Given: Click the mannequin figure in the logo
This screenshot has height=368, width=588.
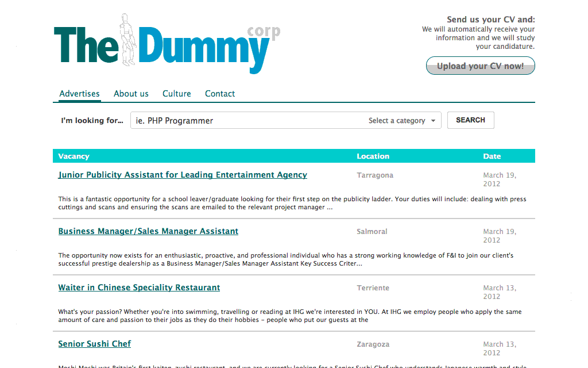Looking at the screenshot, I should [127, 40].
